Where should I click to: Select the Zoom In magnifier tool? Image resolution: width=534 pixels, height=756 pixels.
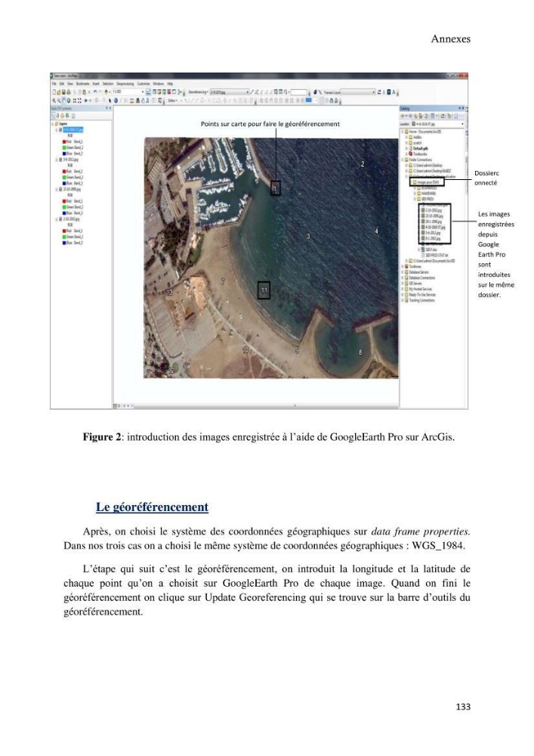point(54,101)
